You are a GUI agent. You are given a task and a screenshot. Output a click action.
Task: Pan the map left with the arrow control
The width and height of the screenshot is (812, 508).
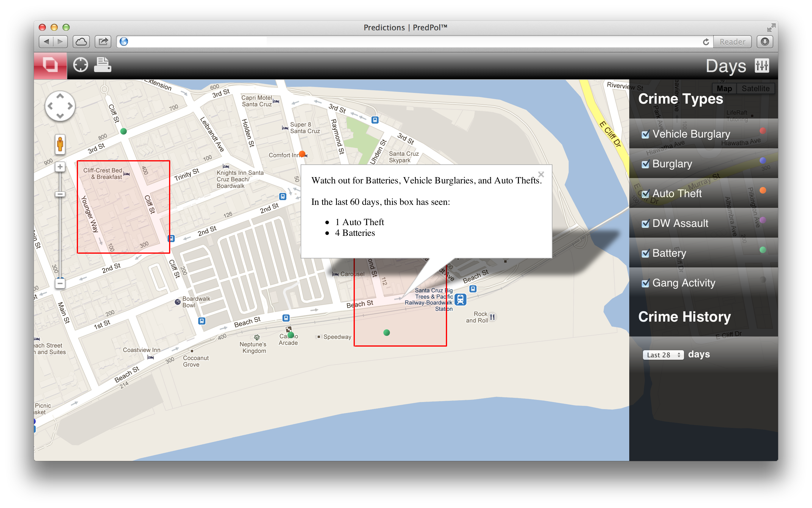pos(50,106)
